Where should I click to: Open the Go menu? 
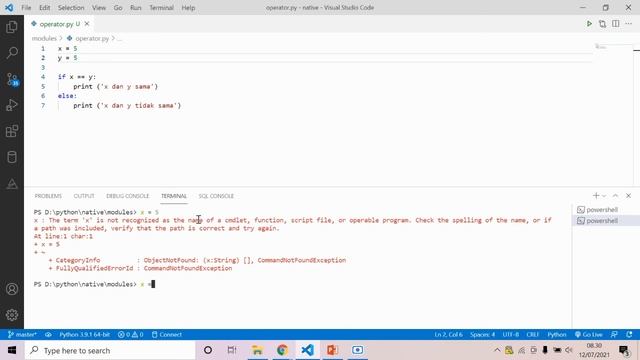pos(118,7)
